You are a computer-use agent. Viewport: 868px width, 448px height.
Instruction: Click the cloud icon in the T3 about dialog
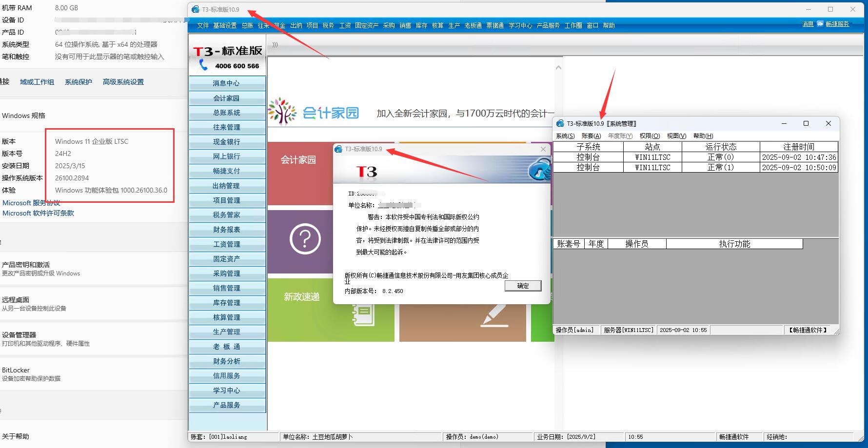(539, 171)
